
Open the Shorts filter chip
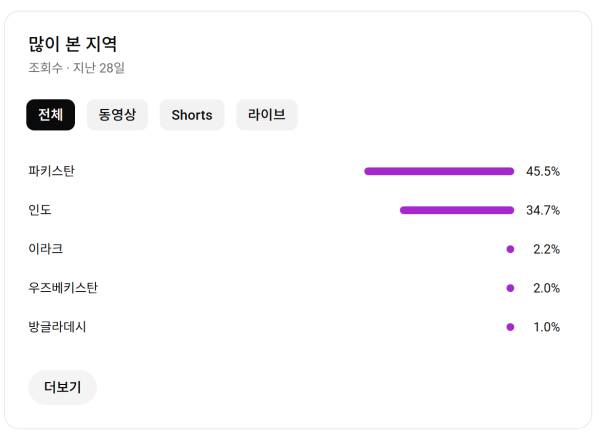click(x=192, y=115)
